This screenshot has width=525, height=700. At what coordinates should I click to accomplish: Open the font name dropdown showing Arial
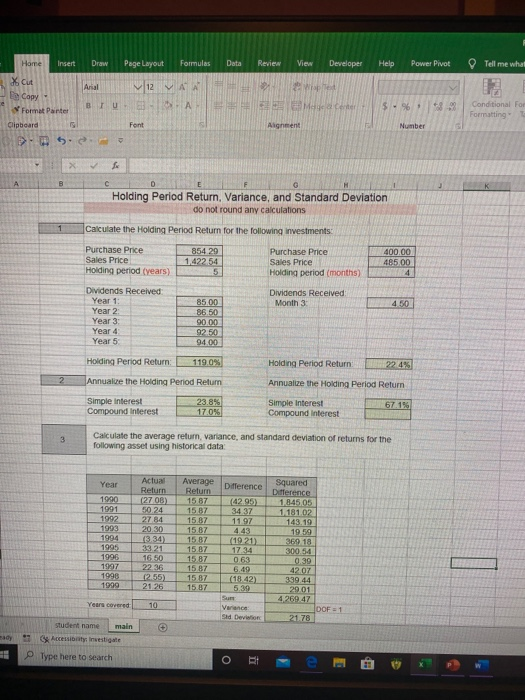[138, 87]
